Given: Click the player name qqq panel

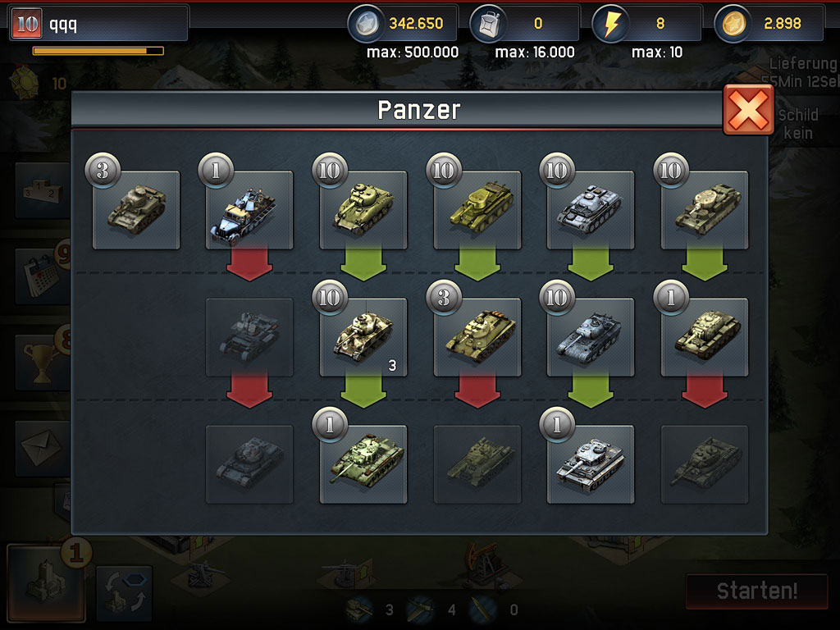Looking at the screenshot, I should 99,24.
